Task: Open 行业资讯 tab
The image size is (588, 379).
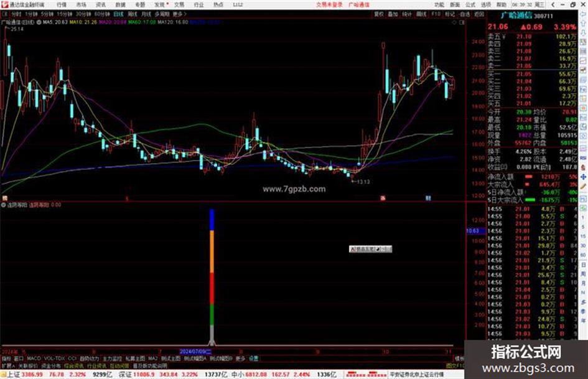Action: [x=96, y=365]
